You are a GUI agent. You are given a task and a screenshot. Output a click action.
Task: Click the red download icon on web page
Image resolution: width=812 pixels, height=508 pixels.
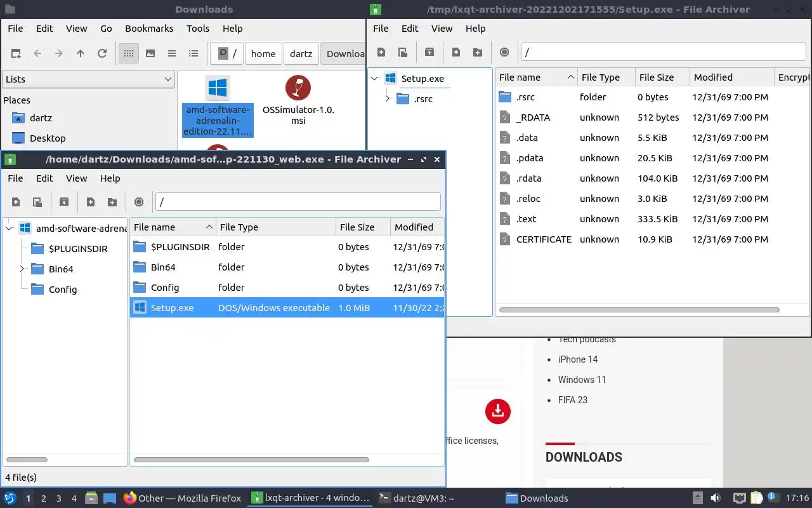498,411
